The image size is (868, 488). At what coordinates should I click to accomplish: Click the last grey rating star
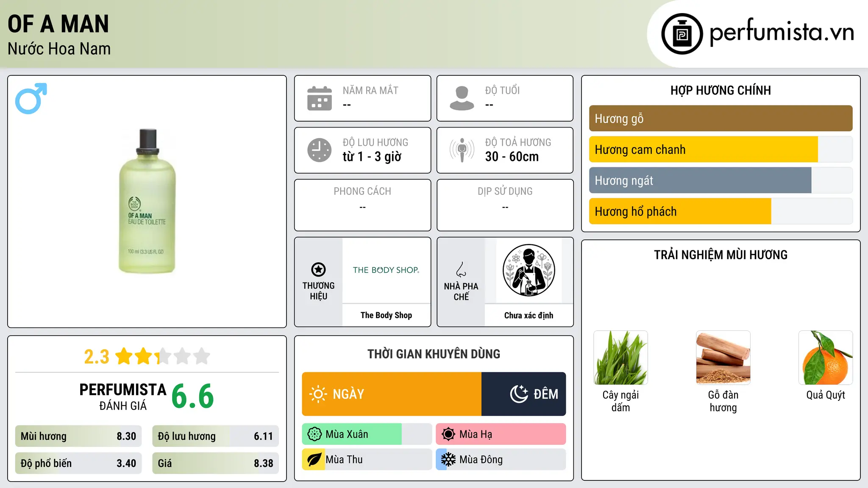pos(202,356)
